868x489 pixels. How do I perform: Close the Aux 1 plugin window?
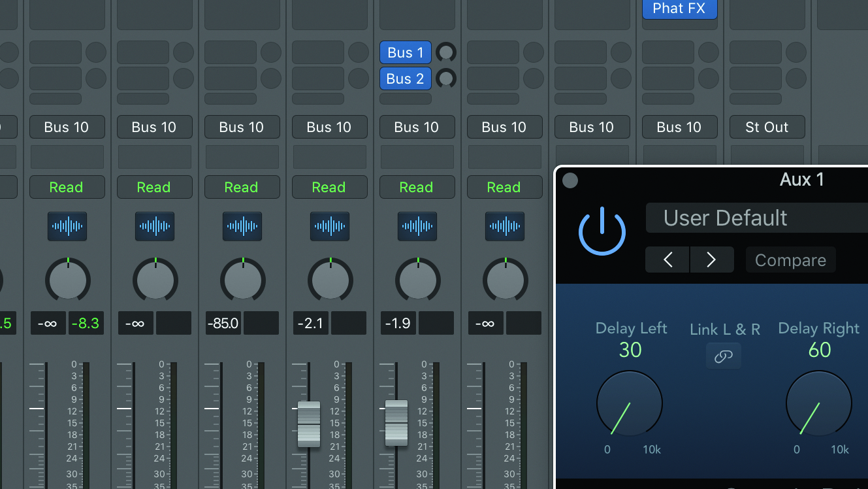pyautogui.click(x=570, y=180)
